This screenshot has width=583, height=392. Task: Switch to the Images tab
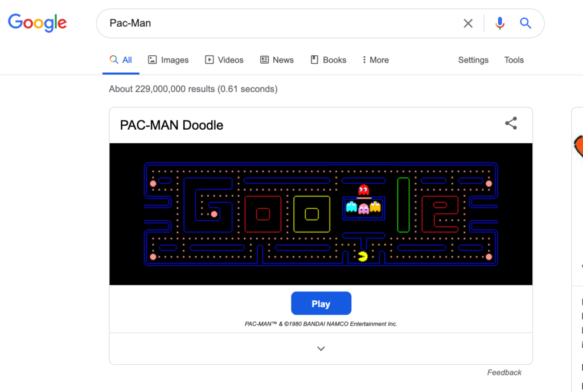[x=168, y=60]
